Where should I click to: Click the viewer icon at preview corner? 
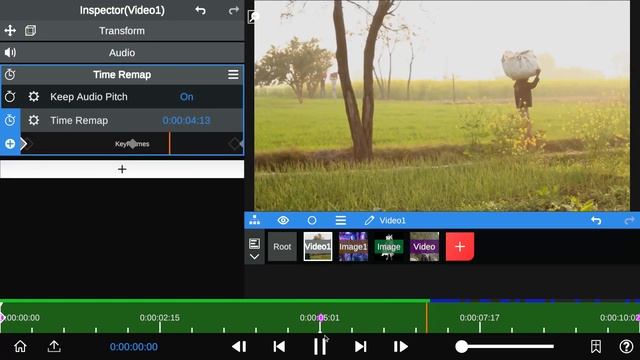pos(253,17)
